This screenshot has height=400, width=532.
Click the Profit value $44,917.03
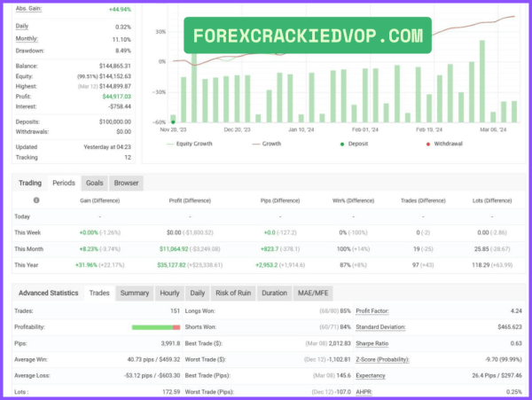tap(116, 97)
